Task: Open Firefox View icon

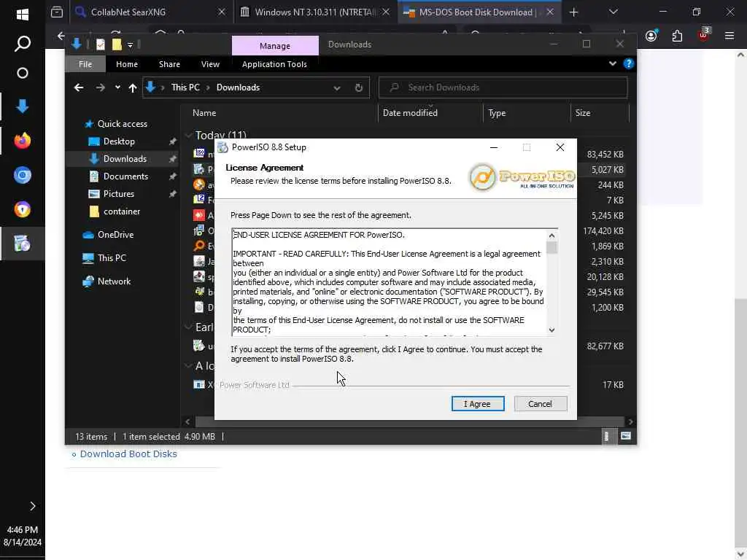Action: 57,12
